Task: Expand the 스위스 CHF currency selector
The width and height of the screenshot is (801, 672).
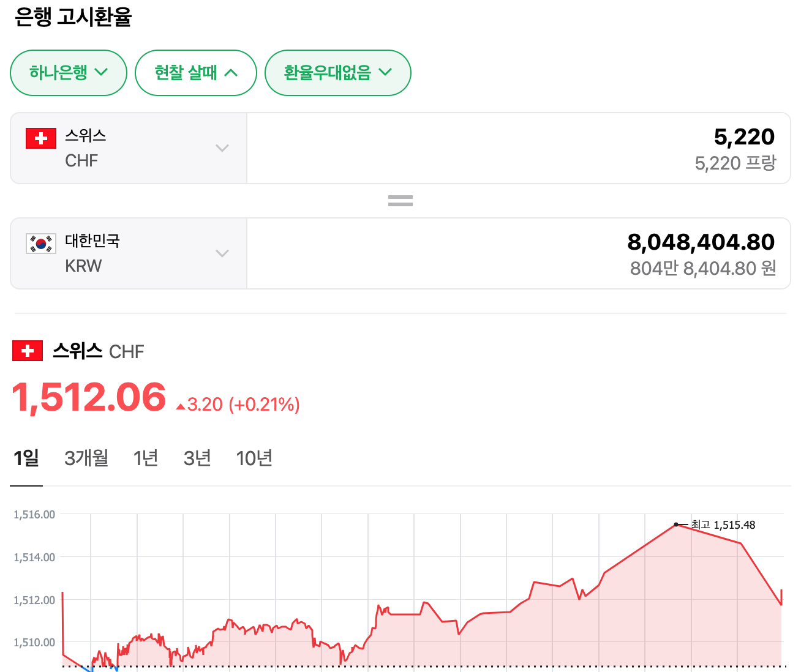Action: (x=129, y=148)
